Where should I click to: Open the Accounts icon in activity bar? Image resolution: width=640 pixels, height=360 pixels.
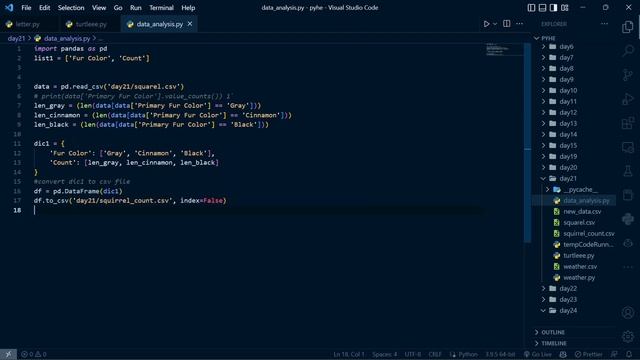coord(628,313)
